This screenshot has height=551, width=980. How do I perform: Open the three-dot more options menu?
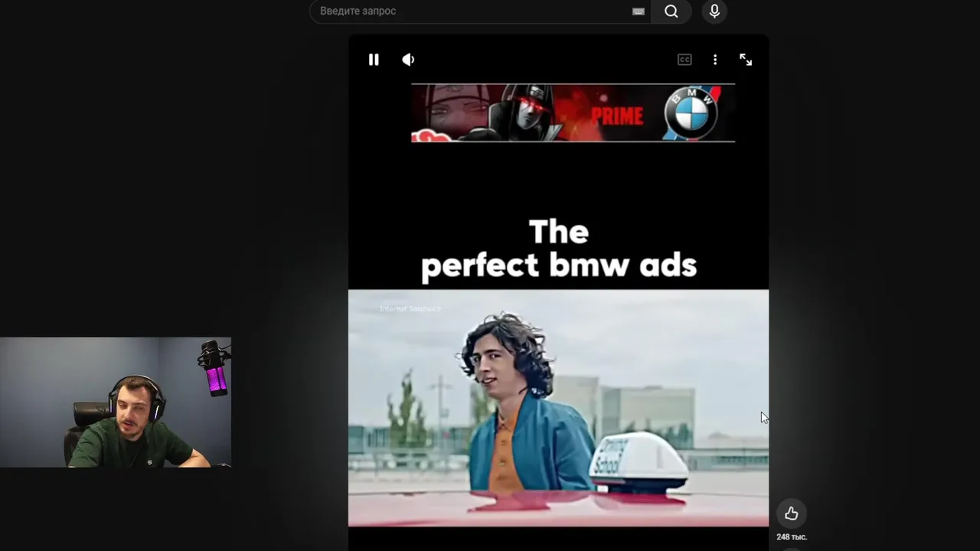pos(715,60)
